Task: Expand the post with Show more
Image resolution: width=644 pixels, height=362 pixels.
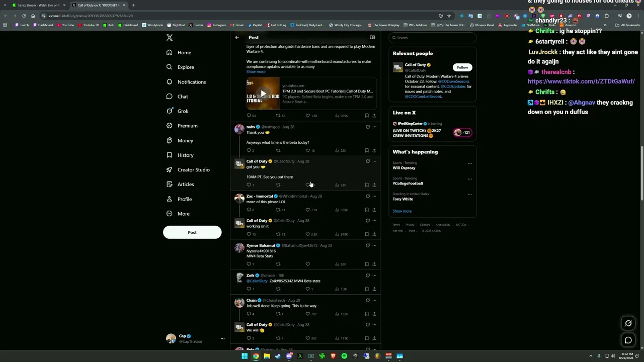Action: point(256,71)
